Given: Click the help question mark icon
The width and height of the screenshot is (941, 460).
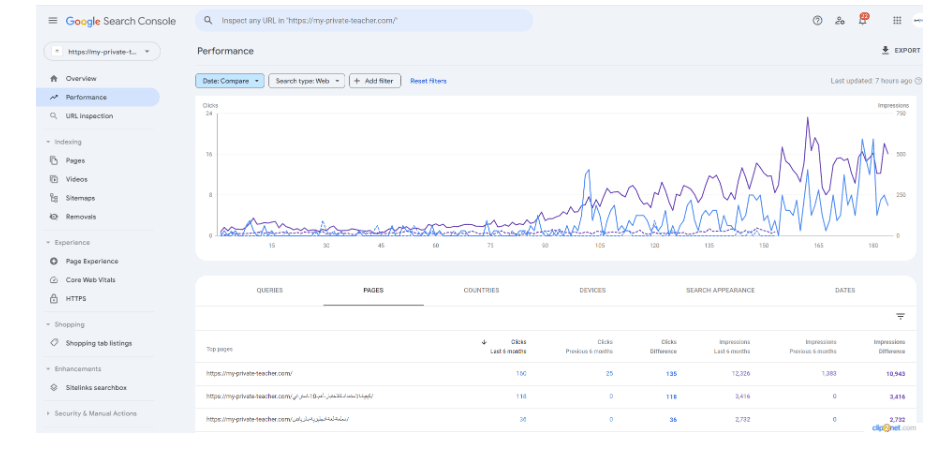Looking at the screenshot, I should pyautogui.click(x=817, y=21).
